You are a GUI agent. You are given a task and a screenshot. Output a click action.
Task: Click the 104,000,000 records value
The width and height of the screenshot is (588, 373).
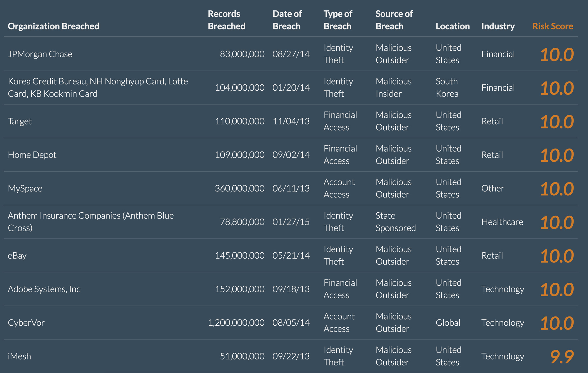point(240,88)
